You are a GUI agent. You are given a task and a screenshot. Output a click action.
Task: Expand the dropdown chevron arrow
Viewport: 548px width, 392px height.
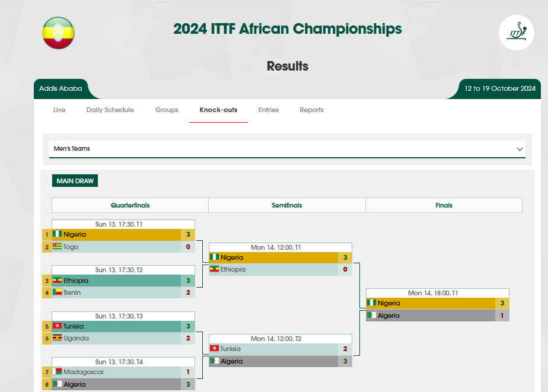520,149
